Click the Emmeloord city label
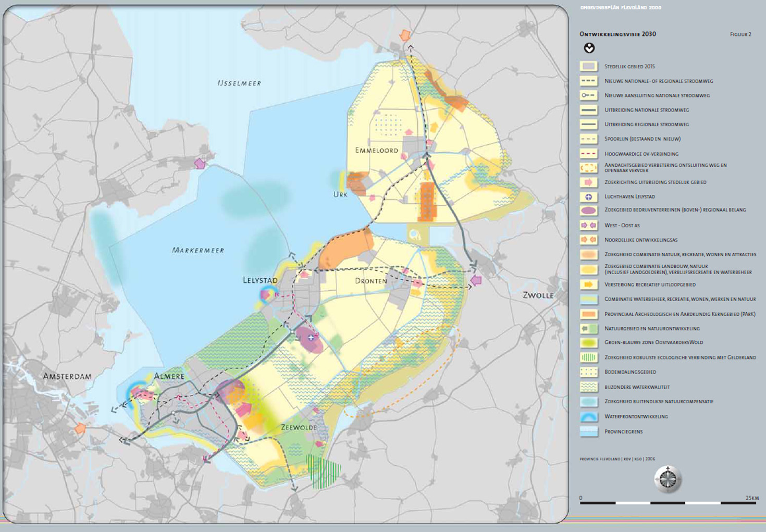The width and height of the screenshot is (766, 532). (376, 151)
